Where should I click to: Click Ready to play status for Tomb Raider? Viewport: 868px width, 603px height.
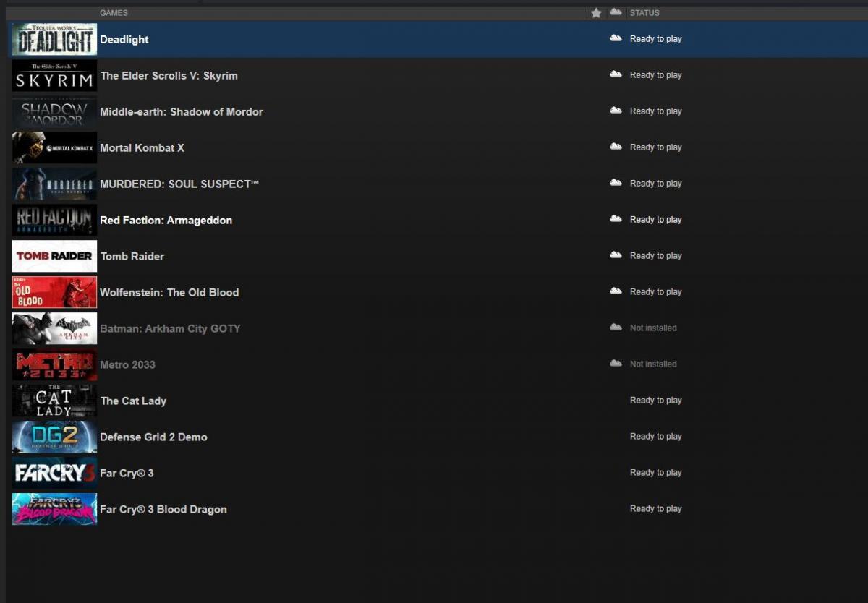656,256
